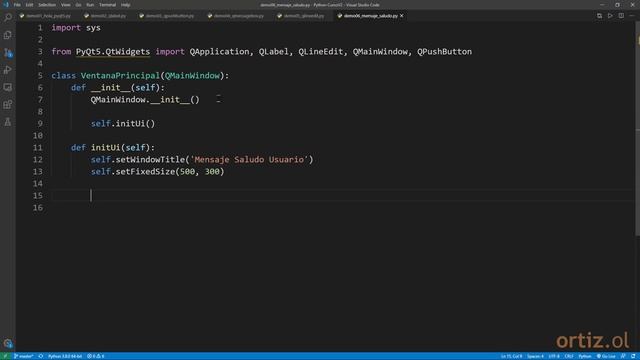The width and height of the screenshot is (640, 360).
Task: Click QPushButton in import line
Action: pyautogui.click(x=444, y=52)
